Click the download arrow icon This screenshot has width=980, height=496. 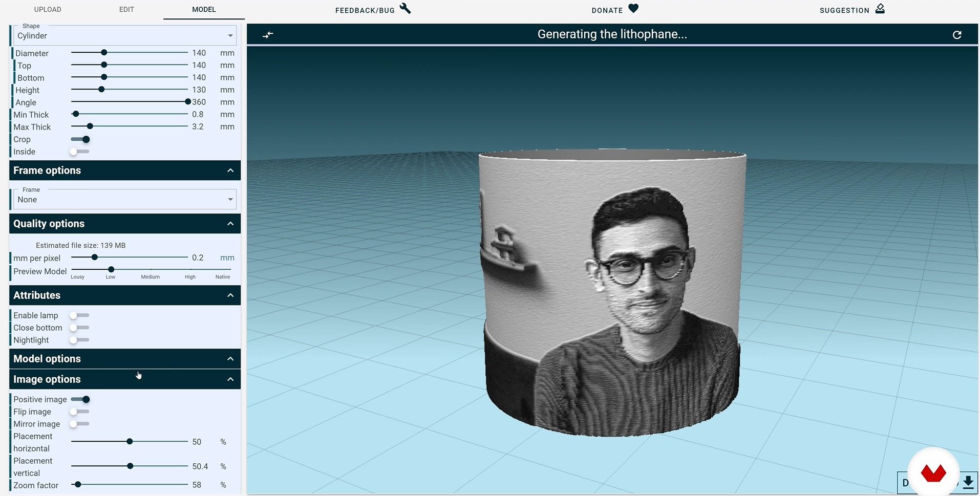click(968, 482)
